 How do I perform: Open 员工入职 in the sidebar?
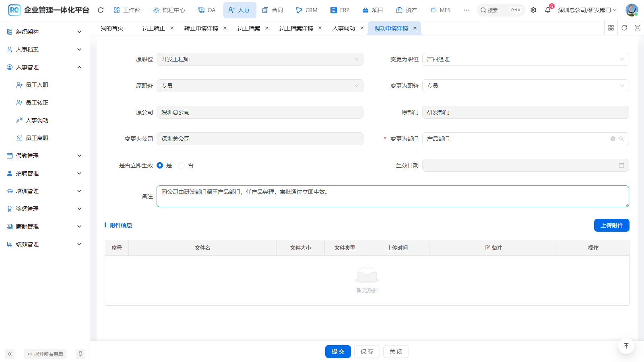(37, 85)
